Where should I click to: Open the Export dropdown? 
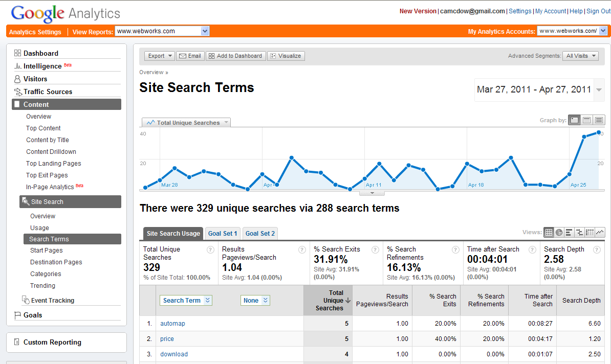click(159, 56)
